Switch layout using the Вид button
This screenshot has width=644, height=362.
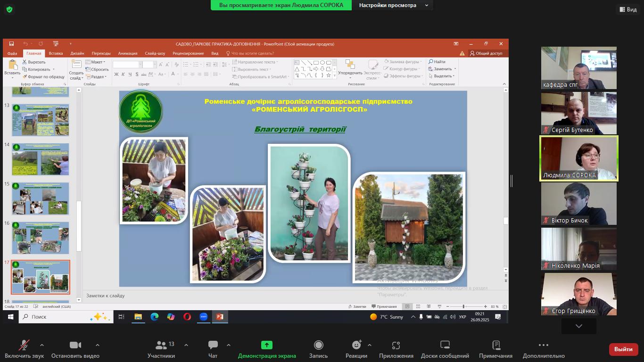[627, 9]
